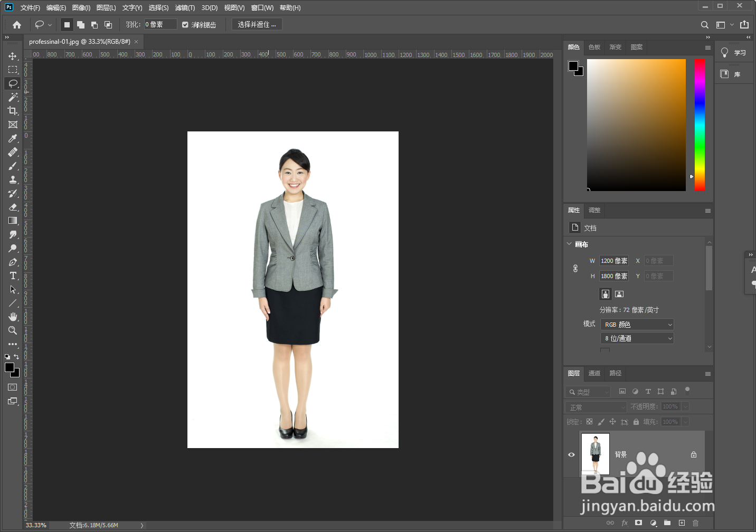Select the Hand tool
Viewport: 756px width, 532px height.
click(13, 317)
